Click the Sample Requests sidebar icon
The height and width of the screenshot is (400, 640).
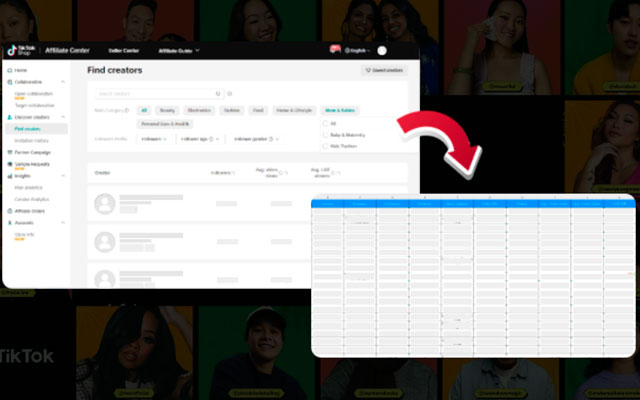(x=10, y=164)
